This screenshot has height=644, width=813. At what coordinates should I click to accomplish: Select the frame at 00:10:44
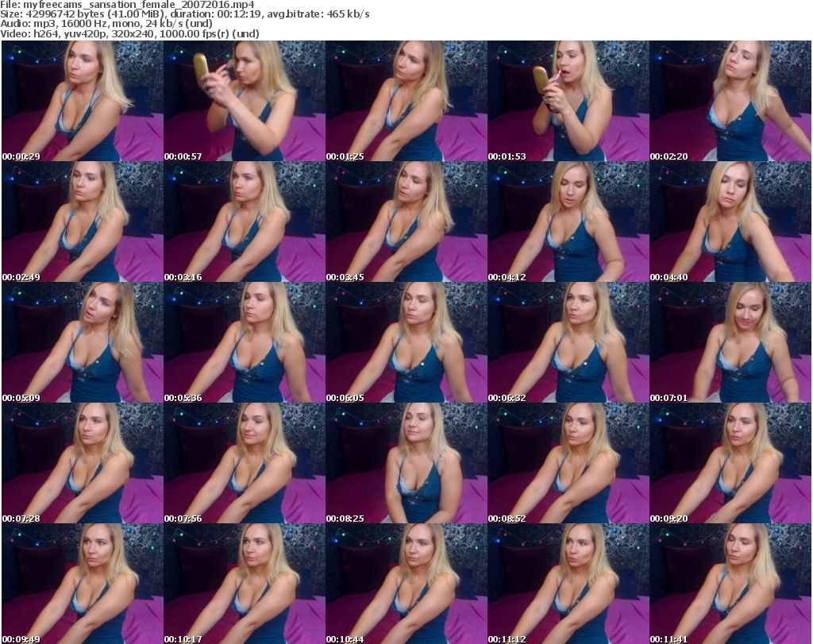[406, 584]
